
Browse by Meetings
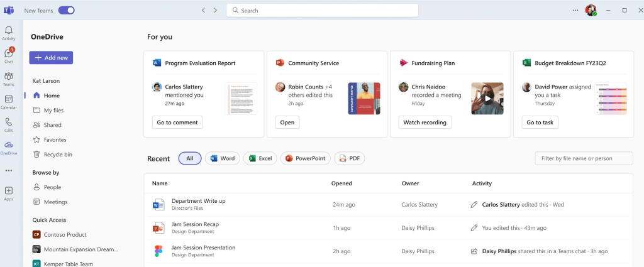coord(55,202)
